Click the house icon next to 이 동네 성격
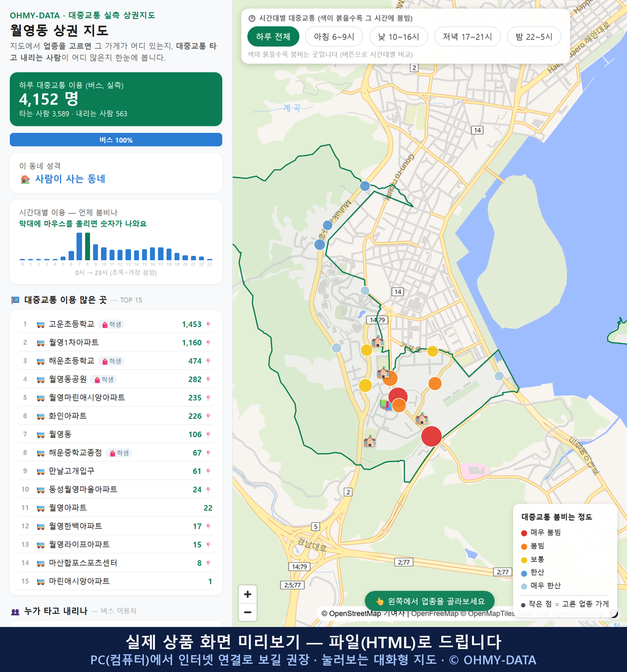 click(x=25, y=179)
